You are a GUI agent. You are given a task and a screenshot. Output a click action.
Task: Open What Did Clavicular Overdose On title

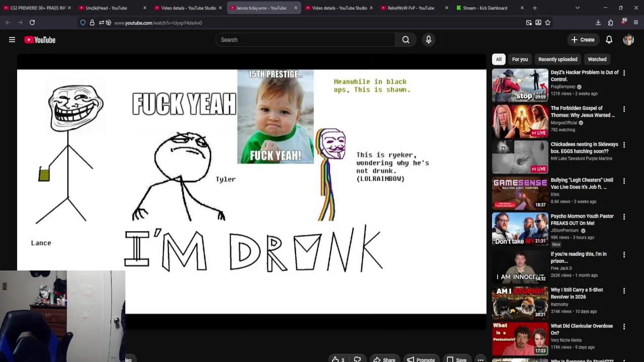[582, 329]
